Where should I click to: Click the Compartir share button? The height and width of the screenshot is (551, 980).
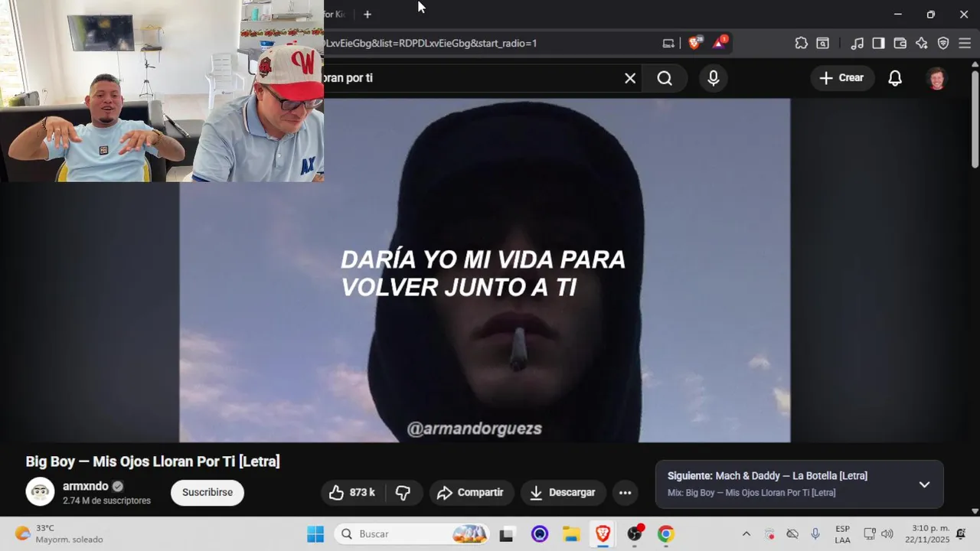tap(471, 493)
